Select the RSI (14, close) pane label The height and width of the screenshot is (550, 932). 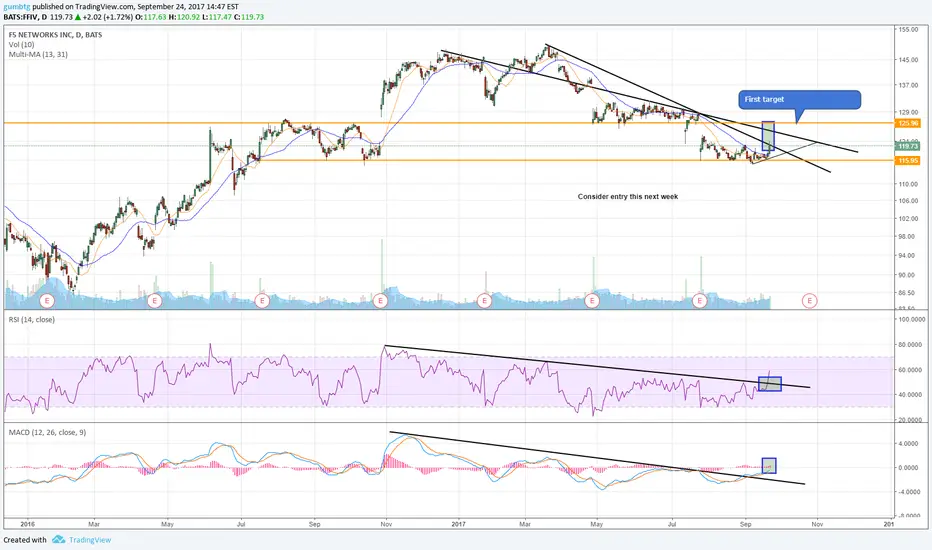[x=32, y=319]
